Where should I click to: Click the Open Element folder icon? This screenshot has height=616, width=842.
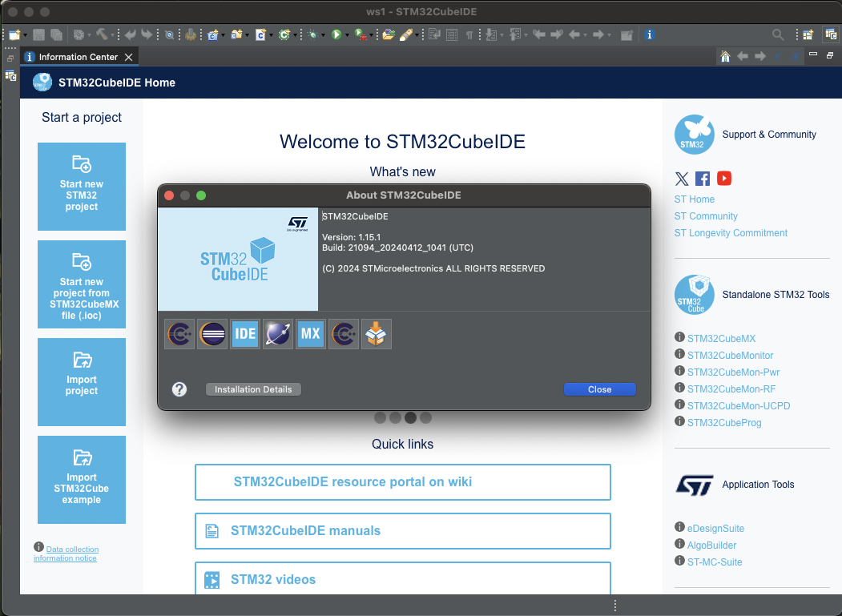tap(389, 35)
